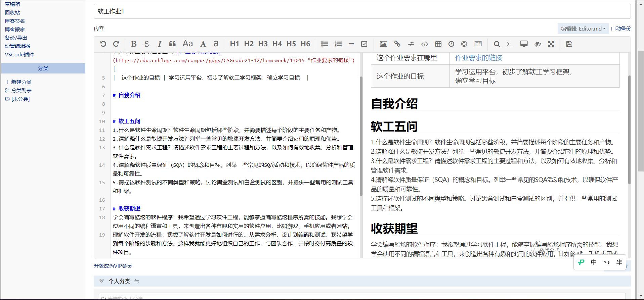Insert inline code brackets icon
The width and height of the screenshot is (644, 300).
(x=425, y=44)
